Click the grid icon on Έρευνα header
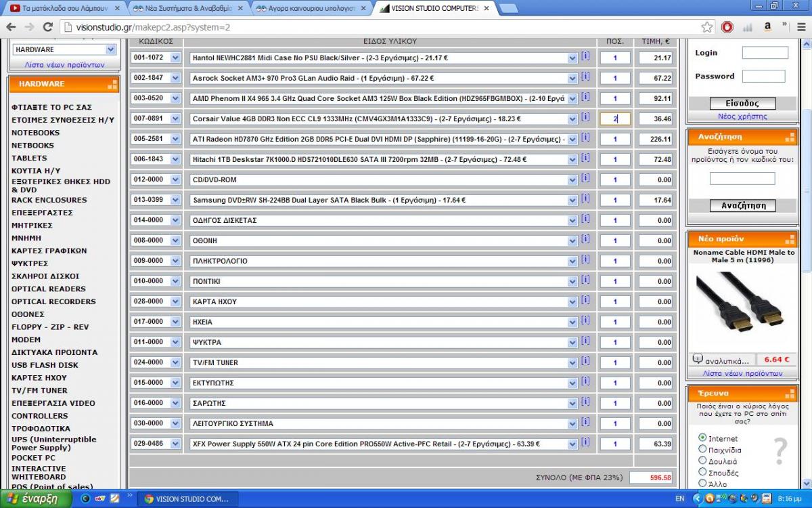This screenshot has height=508, width=812. tap(790, 394)
